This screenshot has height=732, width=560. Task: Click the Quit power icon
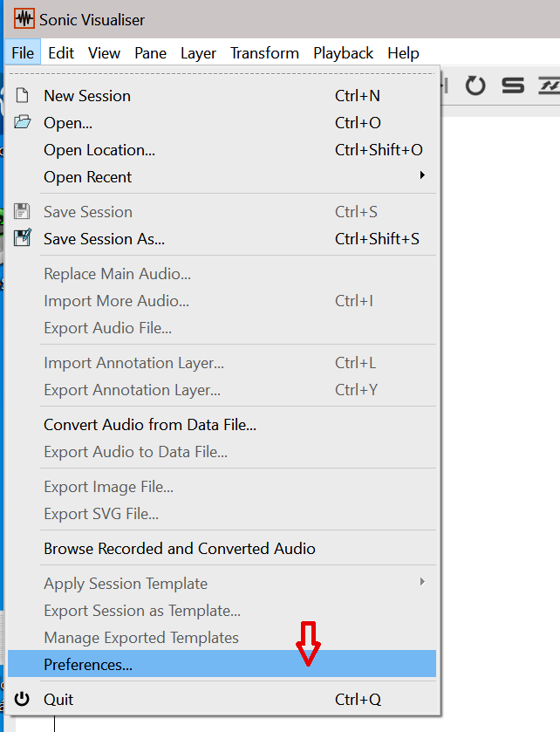tap(22, 699)
